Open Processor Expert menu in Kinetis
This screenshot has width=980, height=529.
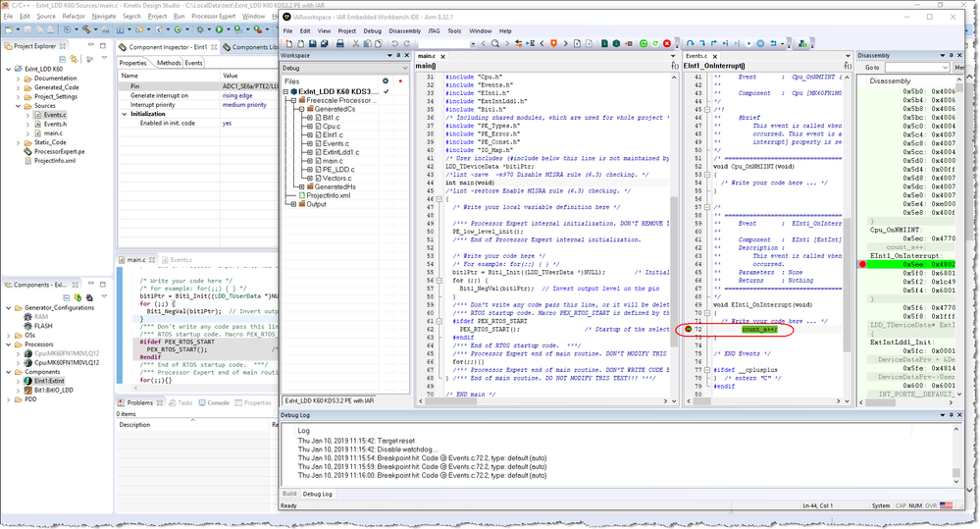[x=213, y=16]
